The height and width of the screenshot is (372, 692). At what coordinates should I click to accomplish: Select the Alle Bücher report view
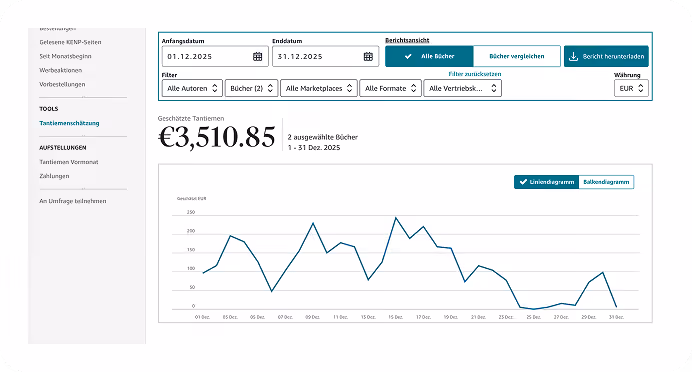click(x=429, y=56)
